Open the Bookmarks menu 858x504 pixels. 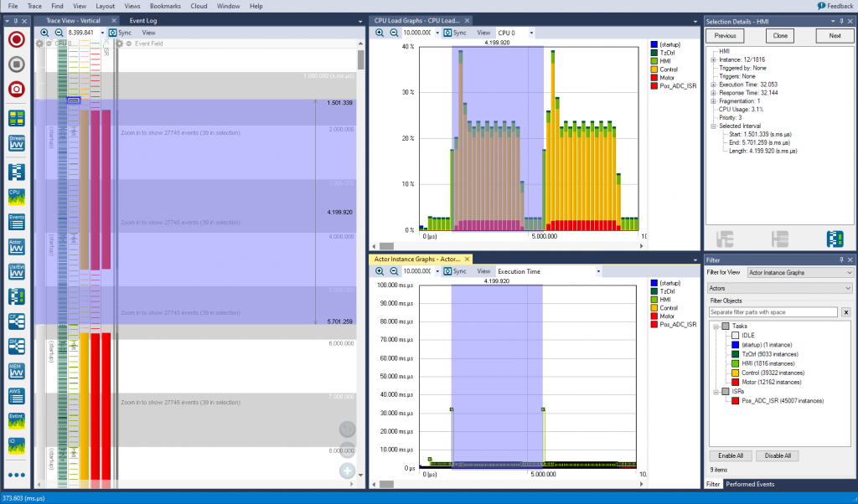[x=165, y=6]
